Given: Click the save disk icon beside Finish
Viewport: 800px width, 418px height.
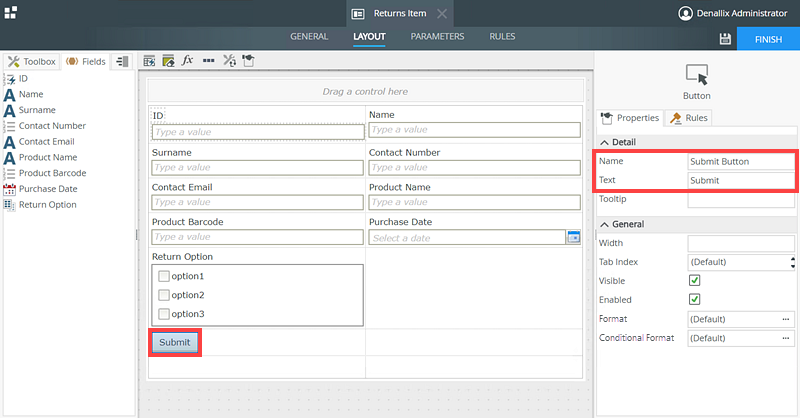Looking at the screenshot, I should click(x=725, y=38).
